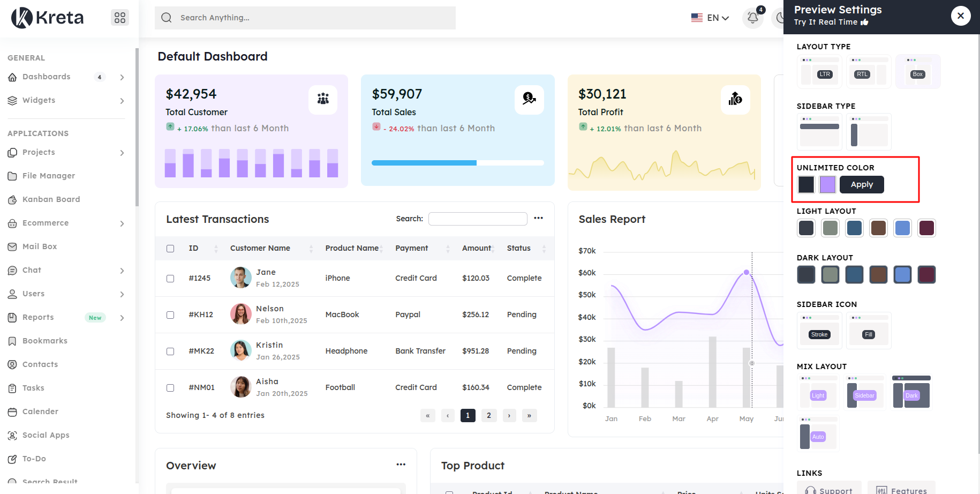The image size is (980, 494).
Task: Open Latest Transactions three-dot options
Action: pyautogui.click(x=538, y=218)
